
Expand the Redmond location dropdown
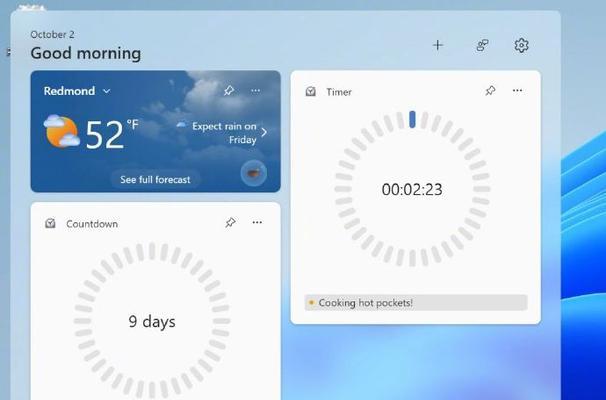[107, 91]
